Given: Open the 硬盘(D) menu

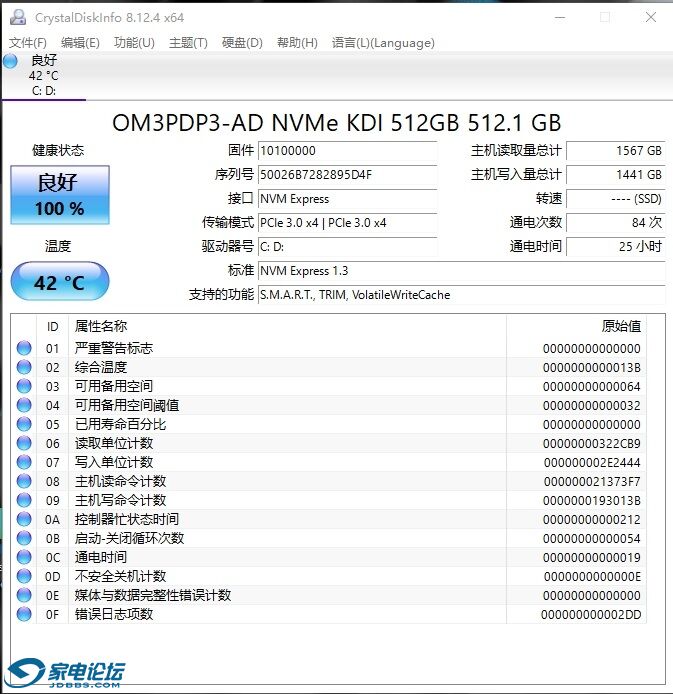Looking at the screenshot, I should click(242, 43).
